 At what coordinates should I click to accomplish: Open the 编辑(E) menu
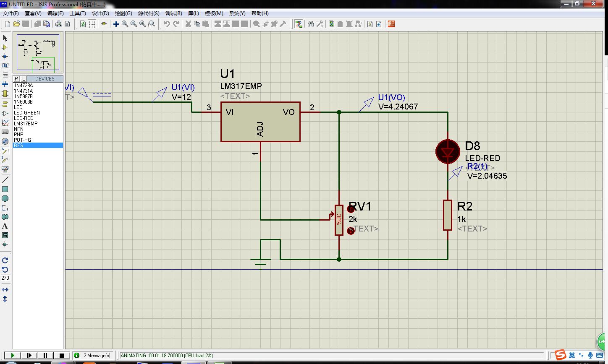click(55, 13)
